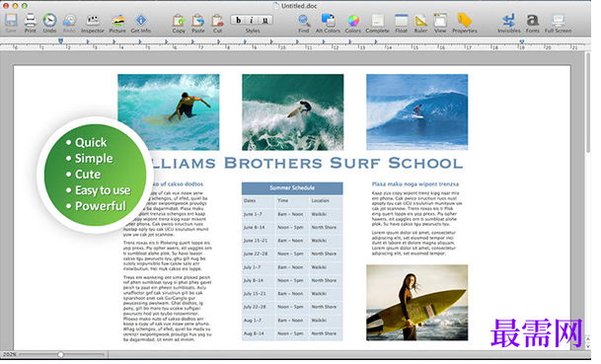Click the Copy toolbar icon
This screenshot has height=364, width=601.
179,20
